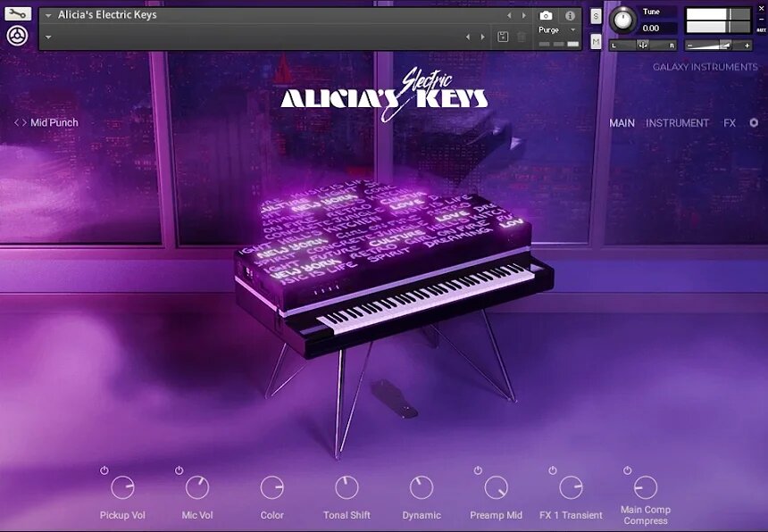Click the Preamp Mid knob
The height and width of the screenshot is (532, 768).
click(497, 487)
